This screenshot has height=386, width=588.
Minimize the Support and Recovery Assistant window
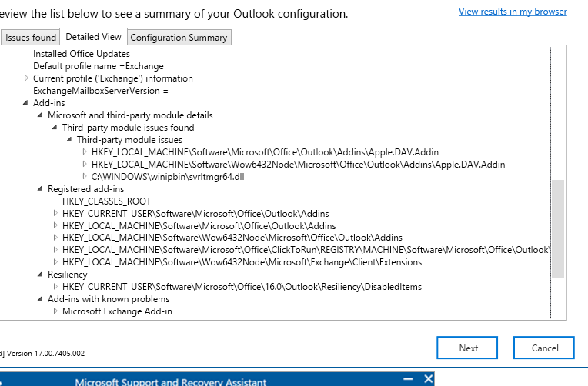point(408,379)
